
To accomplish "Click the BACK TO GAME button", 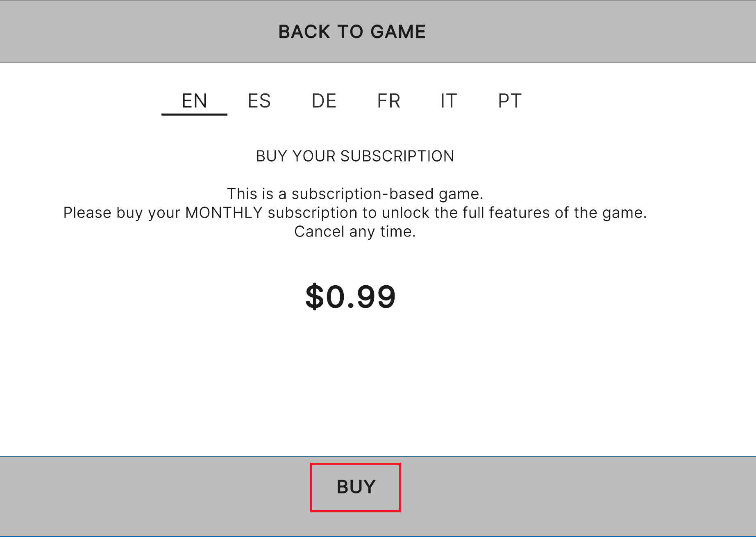I will [x=352, y=32].
